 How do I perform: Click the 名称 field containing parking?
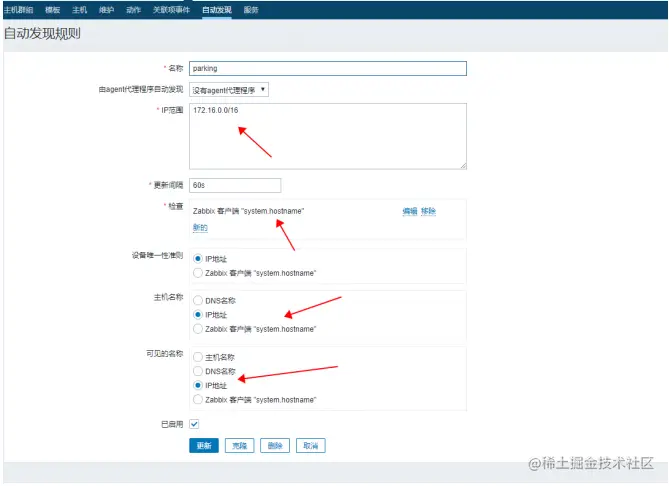[328, 68]
